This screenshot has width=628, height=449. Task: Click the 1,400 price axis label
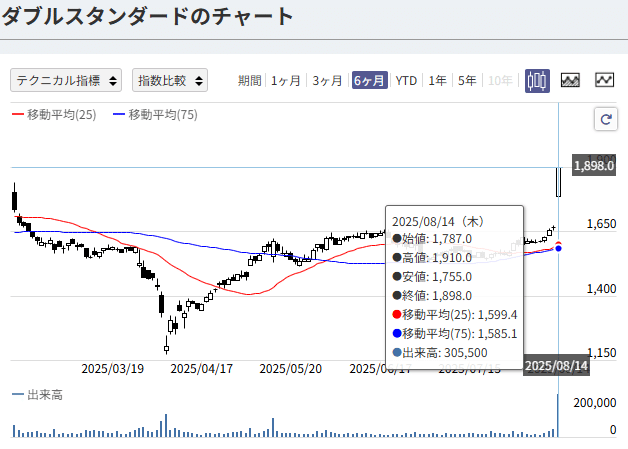(601, 289)
